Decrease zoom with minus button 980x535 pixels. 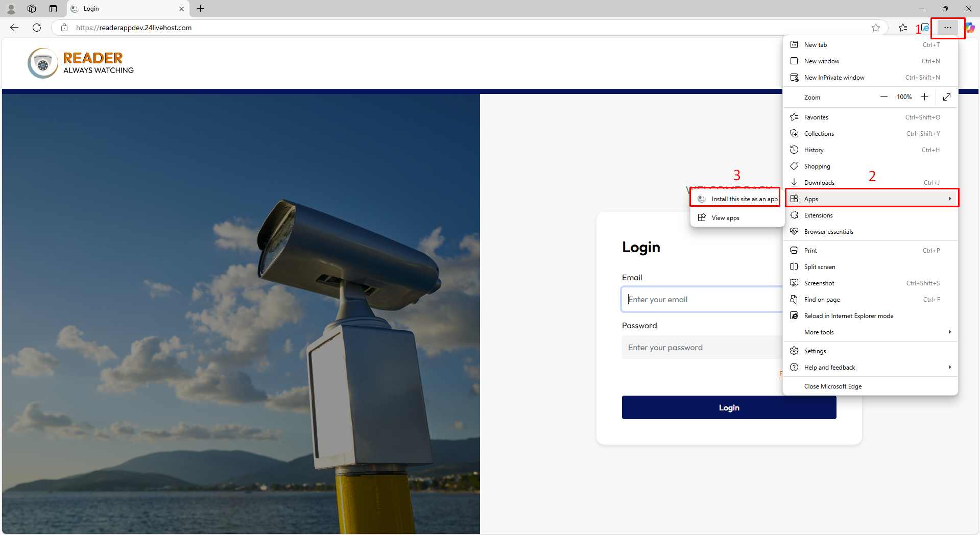[884, 97]
